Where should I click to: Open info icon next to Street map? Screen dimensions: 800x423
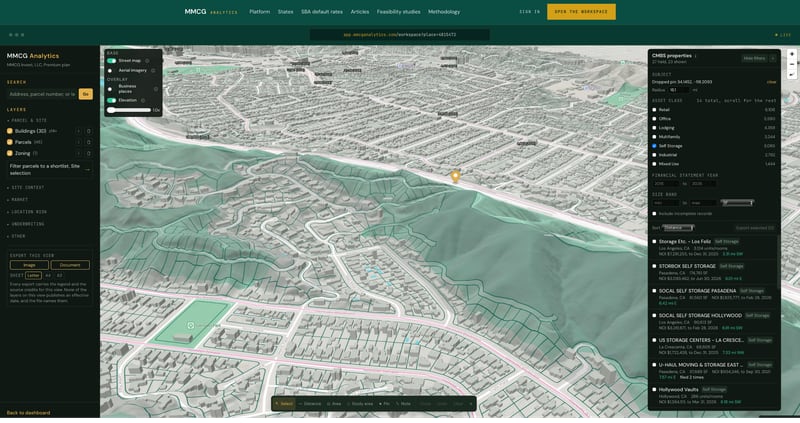(147, 61)
